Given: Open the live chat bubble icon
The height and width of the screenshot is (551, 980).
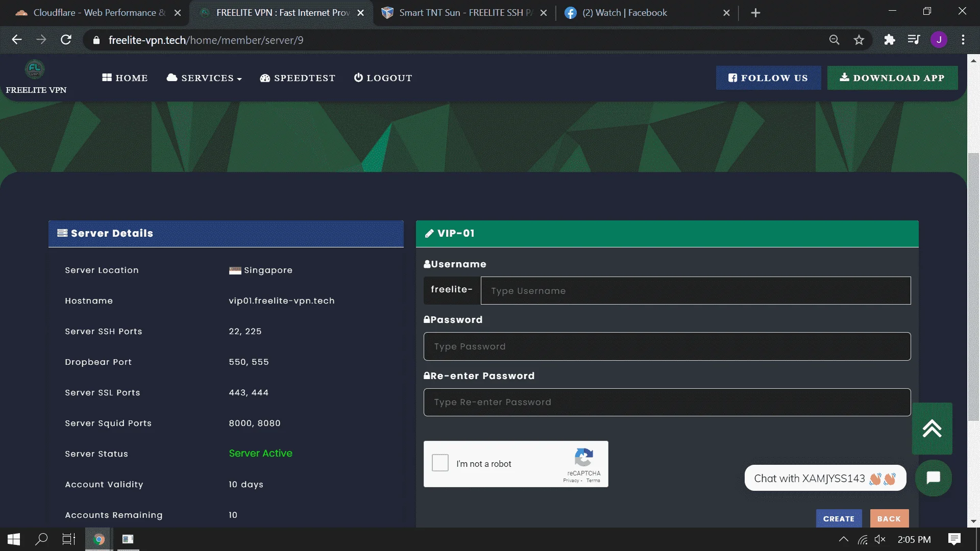Looking at the screenshot, I should click(x=934, y=478).
